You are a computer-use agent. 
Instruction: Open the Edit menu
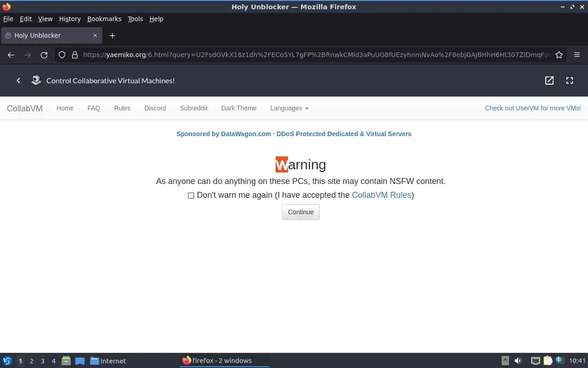click(26, 19)
